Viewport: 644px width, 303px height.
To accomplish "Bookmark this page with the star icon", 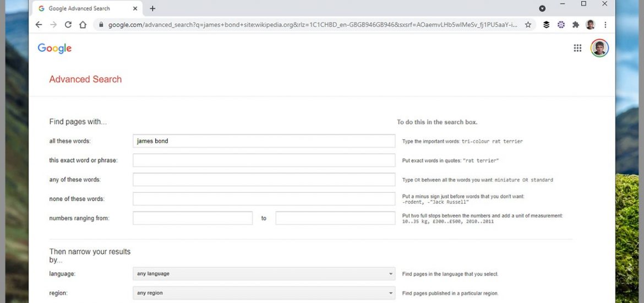I will (x=528, y=25).
